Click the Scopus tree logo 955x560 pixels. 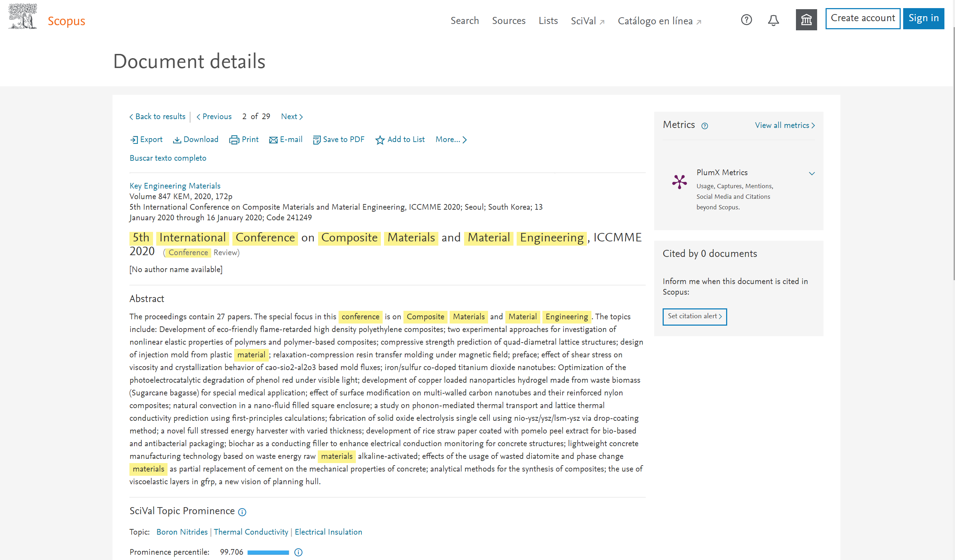point(23,16)
